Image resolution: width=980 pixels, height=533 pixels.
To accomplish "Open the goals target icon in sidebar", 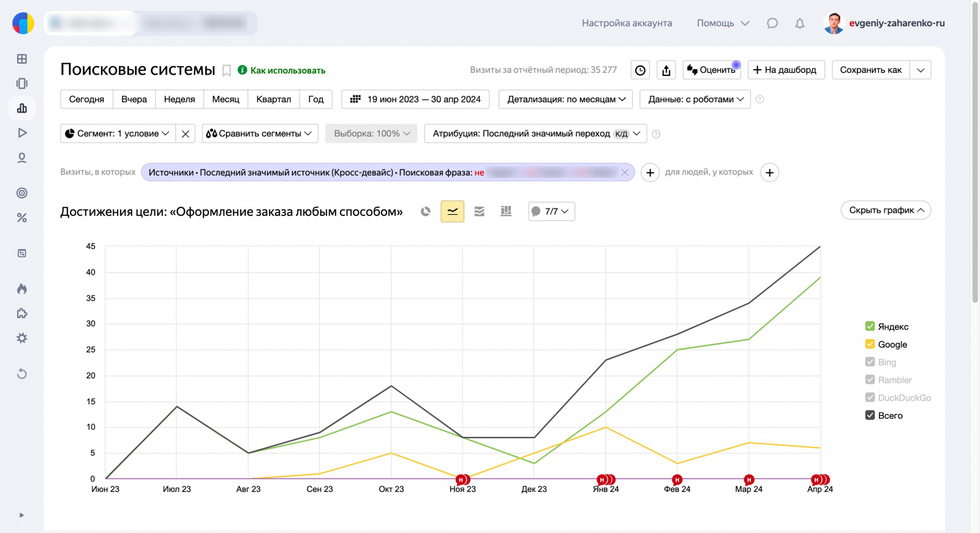I will 22,193.
